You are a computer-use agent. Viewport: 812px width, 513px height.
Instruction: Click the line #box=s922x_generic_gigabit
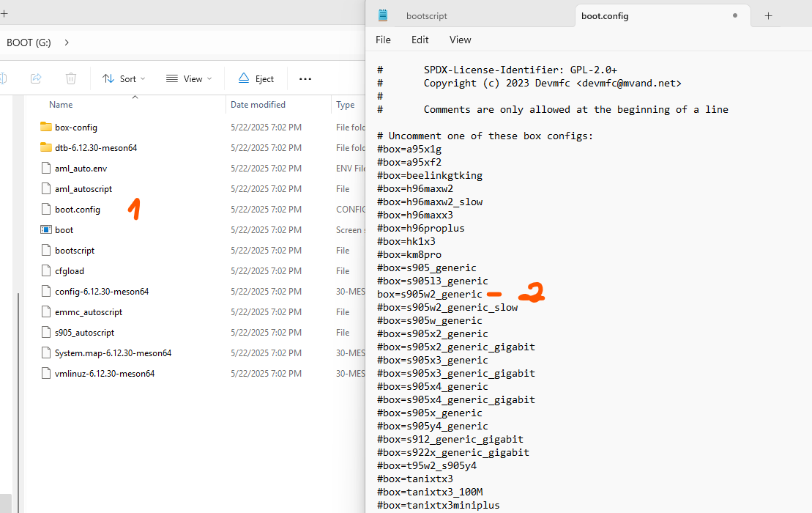pyautogui.click(x=453, y=452)
